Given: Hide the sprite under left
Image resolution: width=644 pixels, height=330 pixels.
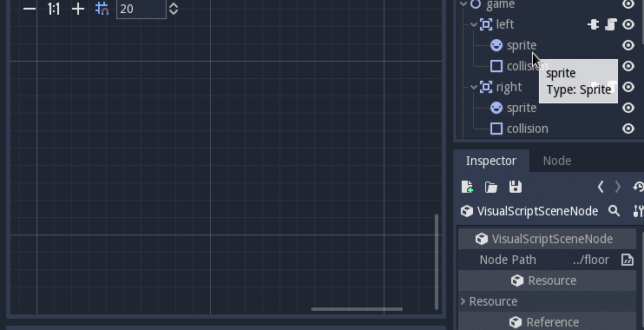Looking at the screenshot, I should 628,45.
